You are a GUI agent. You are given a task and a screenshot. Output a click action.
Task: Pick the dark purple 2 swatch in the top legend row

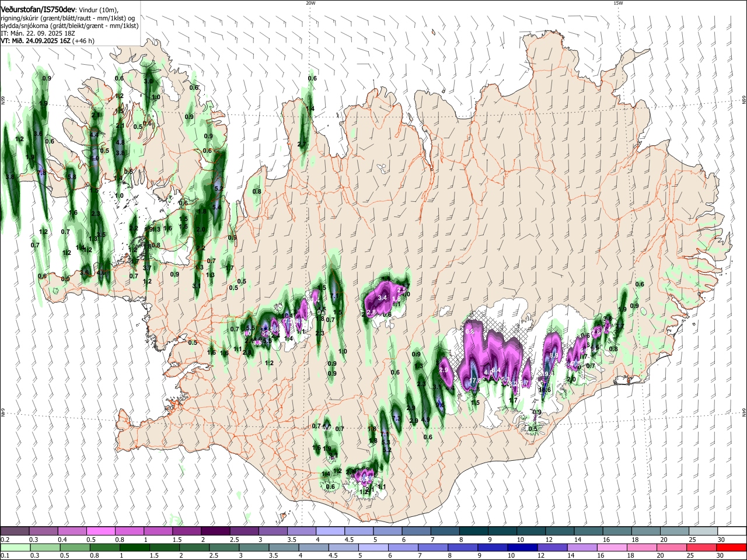[x=215, y=531]
